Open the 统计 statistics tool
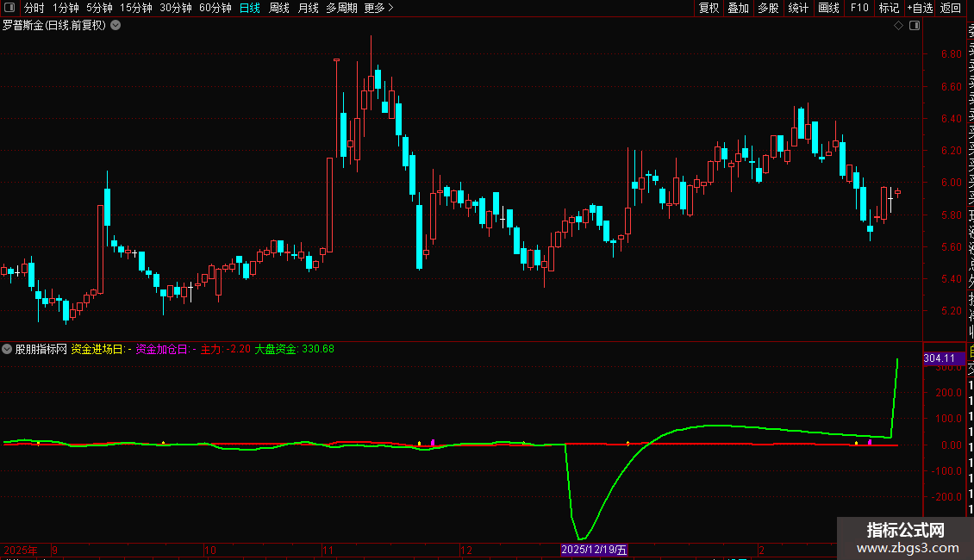This screenshot has width=974, height=560. click(x=798, y=8)
